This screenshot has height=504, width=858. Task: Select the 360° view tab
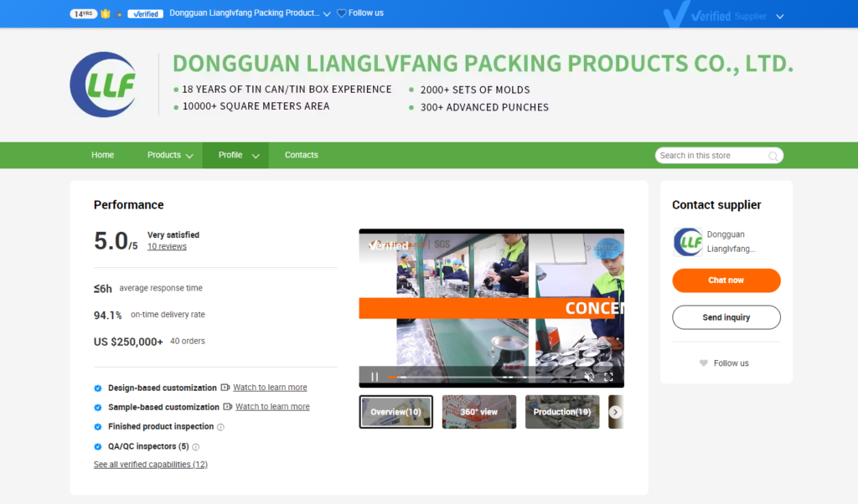(479, 412)
